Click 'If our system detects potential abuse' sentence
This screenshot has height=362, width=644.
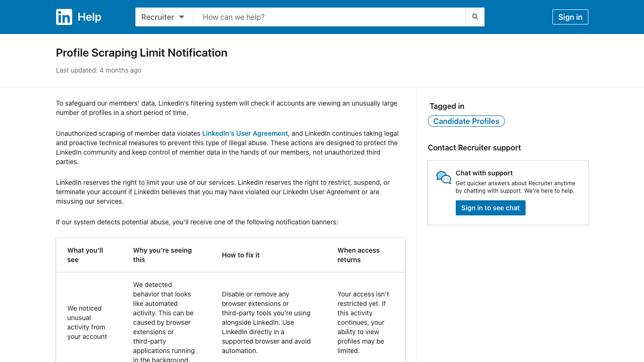(x=197, y=222)
